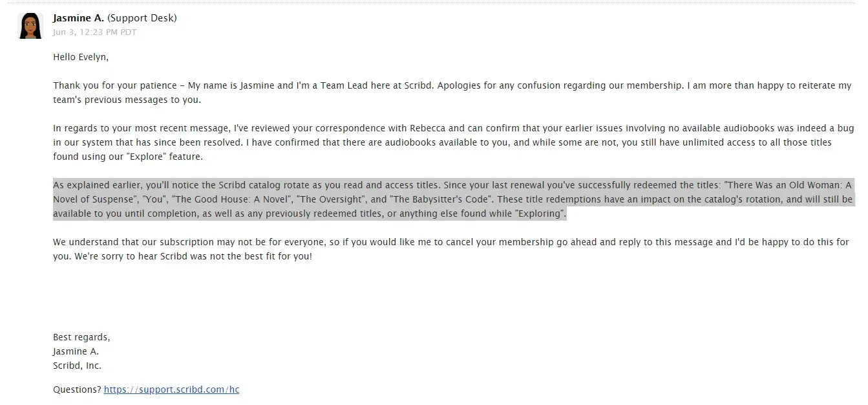Image resolution: width=868 pixels, height=405 pixels.
Task: Click the Jun 3, 12:23 PM PDT timestamp
Action: point(94,32)
